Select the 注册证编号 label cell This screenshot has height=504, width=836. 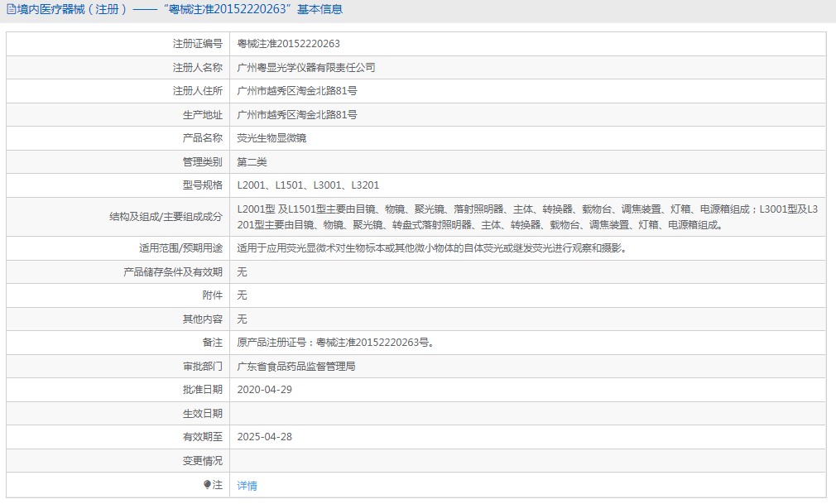coord(197,44)
